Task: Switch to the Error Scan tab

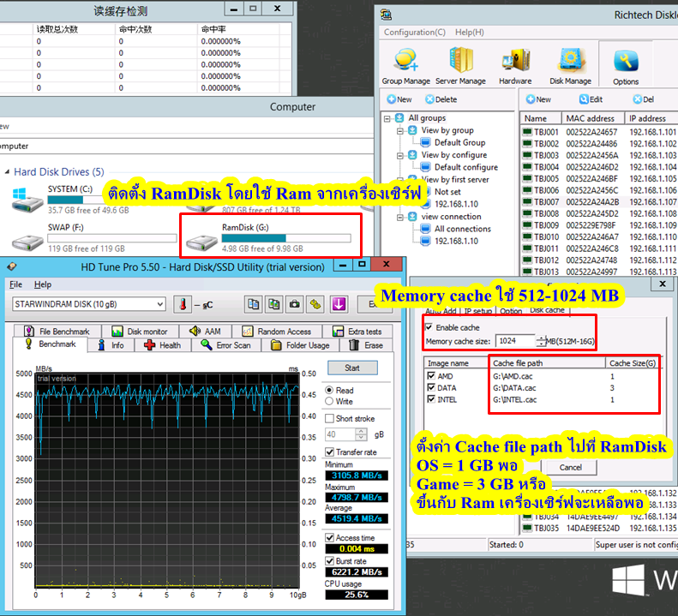Action: [226, 345]
